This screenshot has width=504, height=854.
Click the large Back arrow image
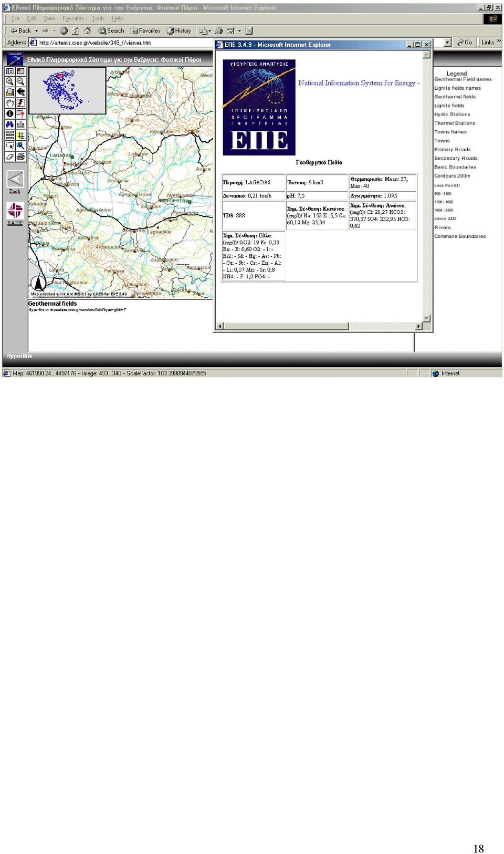click(x=15, y=179)
